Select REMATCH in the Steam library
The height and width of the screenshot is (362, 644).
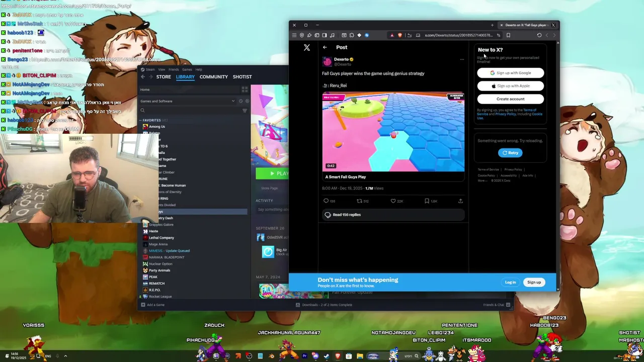tap(156, 284)
